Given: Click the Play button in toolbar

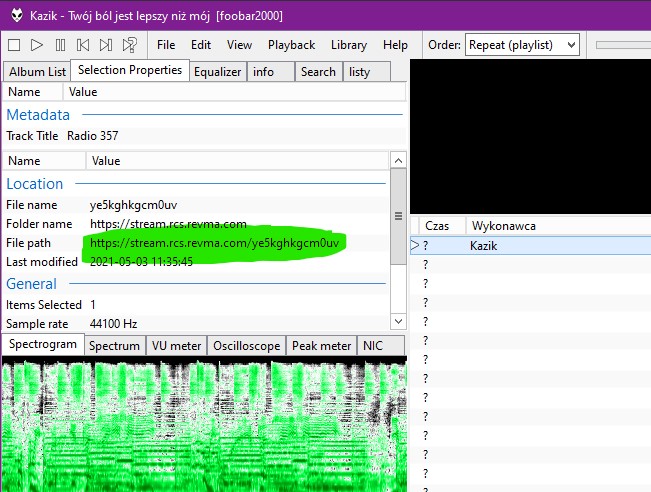Looking at the screenshot, I should click(x=37, y=45).
